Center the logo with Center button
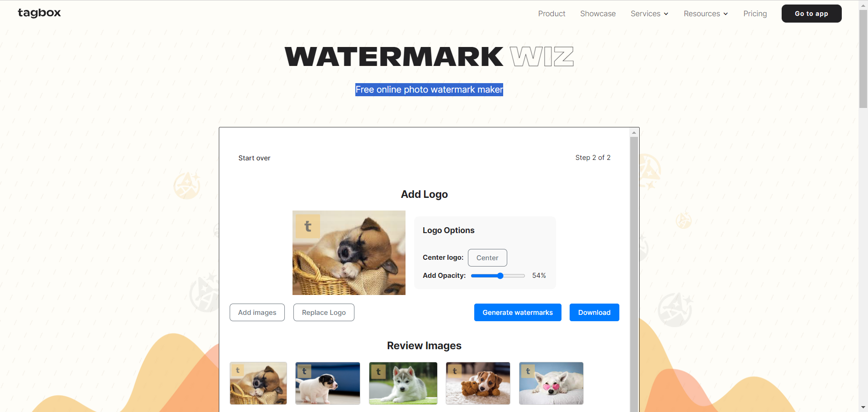Image resolution: width=868 pixels, height=412 pixels. tap(487, 257)
